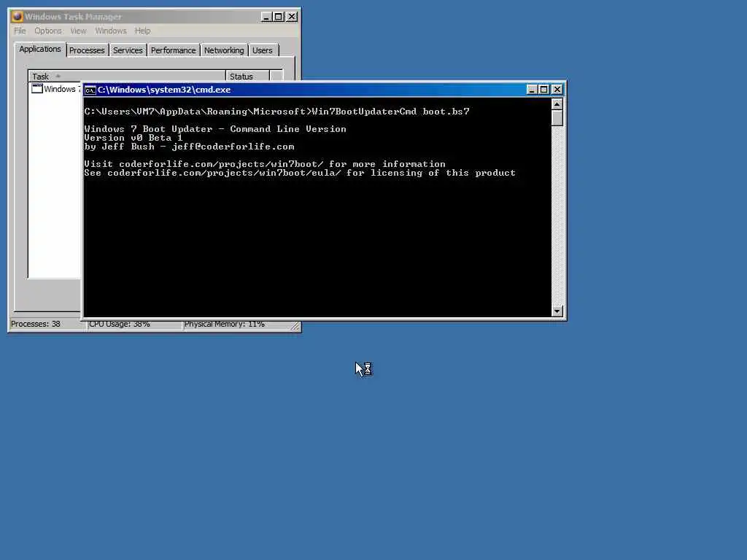Click the eula licensing line in cmd

(300, 173)
